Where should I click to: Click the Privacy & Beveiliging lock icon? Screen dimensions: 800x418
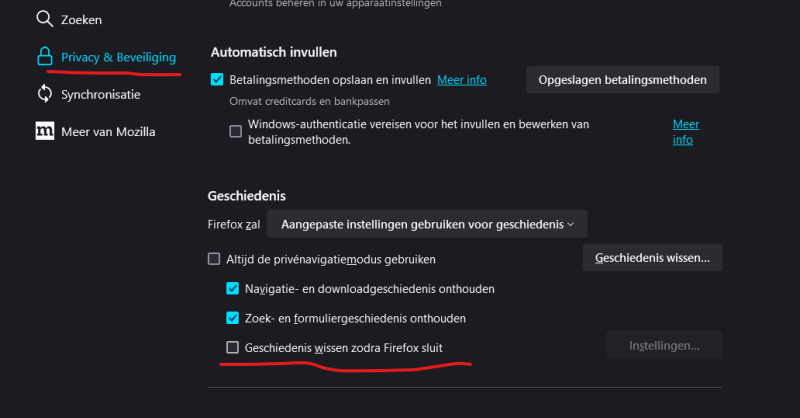click(44, 57)
